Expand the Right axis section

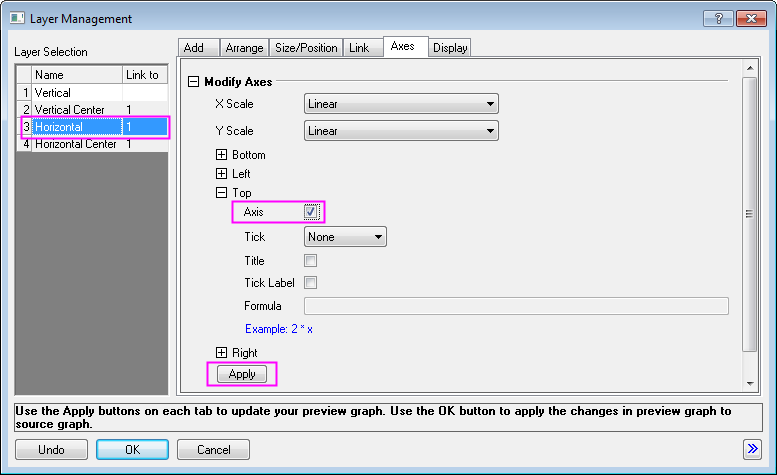222,353
